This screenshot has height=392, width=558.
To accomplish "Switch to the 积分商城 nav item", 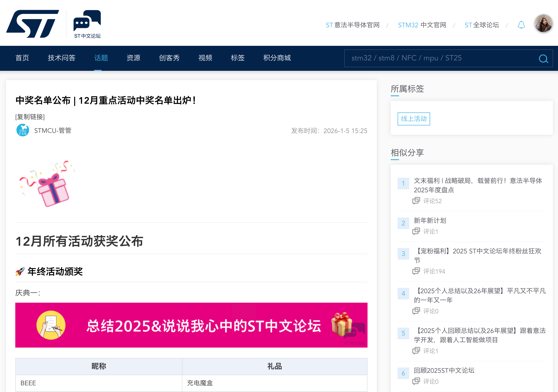I will click(x=277, y=58).
